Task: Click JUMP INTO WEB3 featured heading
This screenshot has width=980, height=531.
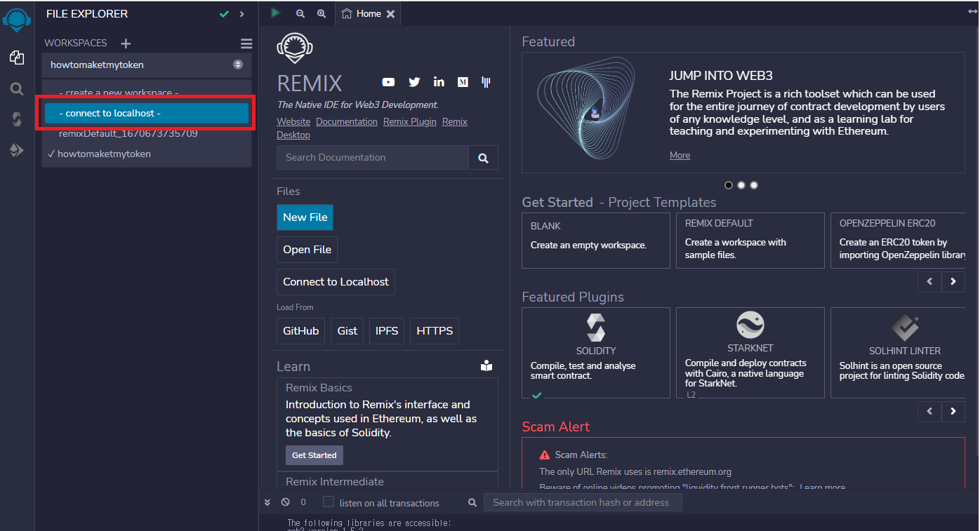Action: coord(721,76)
